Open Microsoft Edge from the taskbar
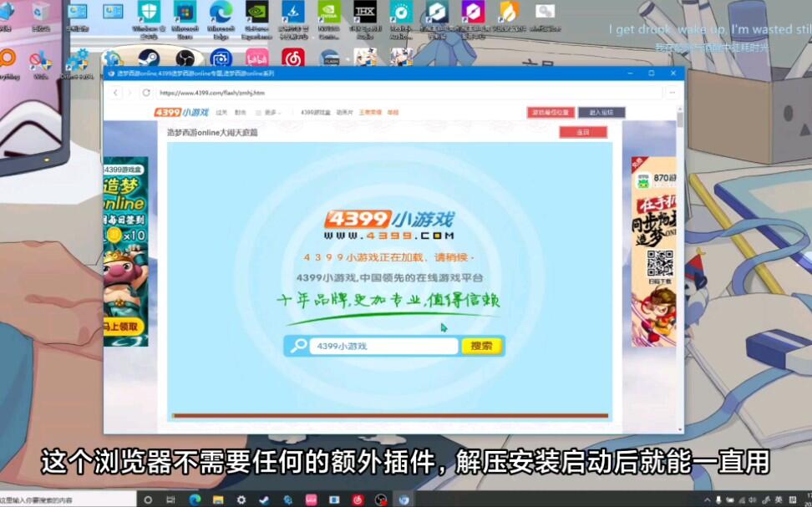Screen dimensions: 812x507 pos(195,500)
